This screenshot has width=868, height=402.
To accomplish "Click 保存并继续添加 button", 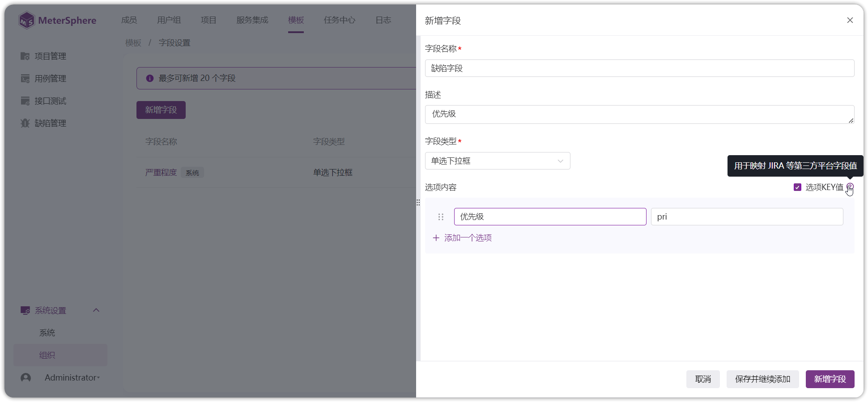I will pyautogui.click(x=763, y=379).
